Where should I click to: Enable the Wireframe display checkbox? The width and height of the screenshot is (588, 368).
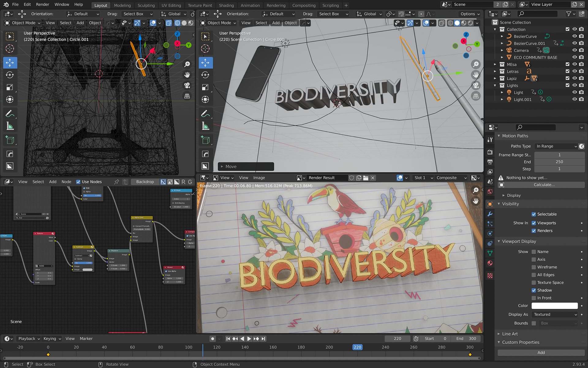point(534,267)
